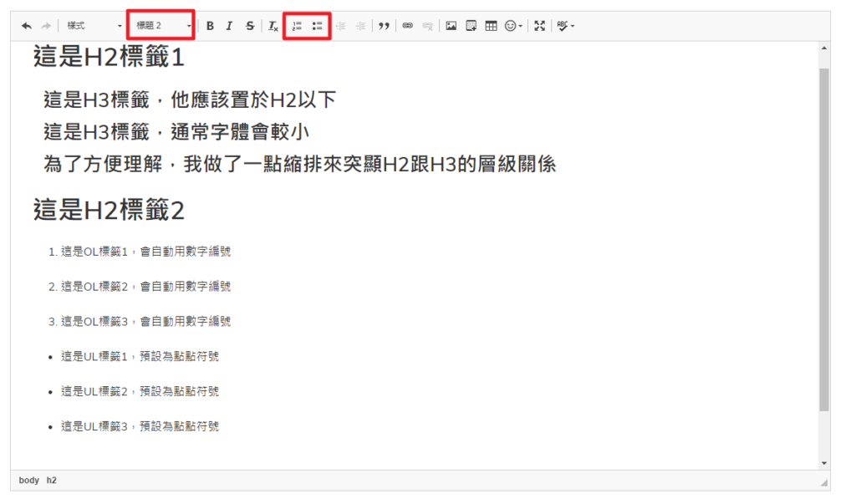856x504 pixels.
Task: Insert a hyperlink
Action: (x=408, y=26)
